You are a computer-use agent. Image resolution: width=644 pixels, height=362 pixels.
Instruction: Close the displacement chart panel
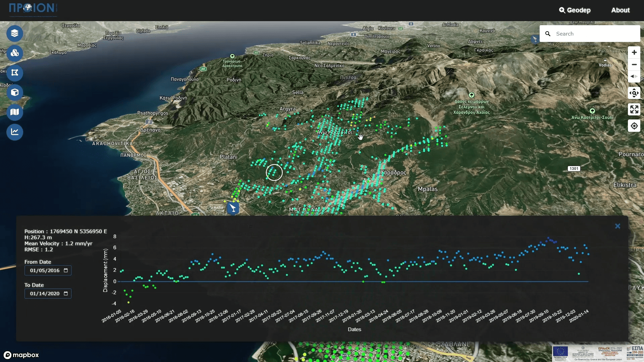617,226
